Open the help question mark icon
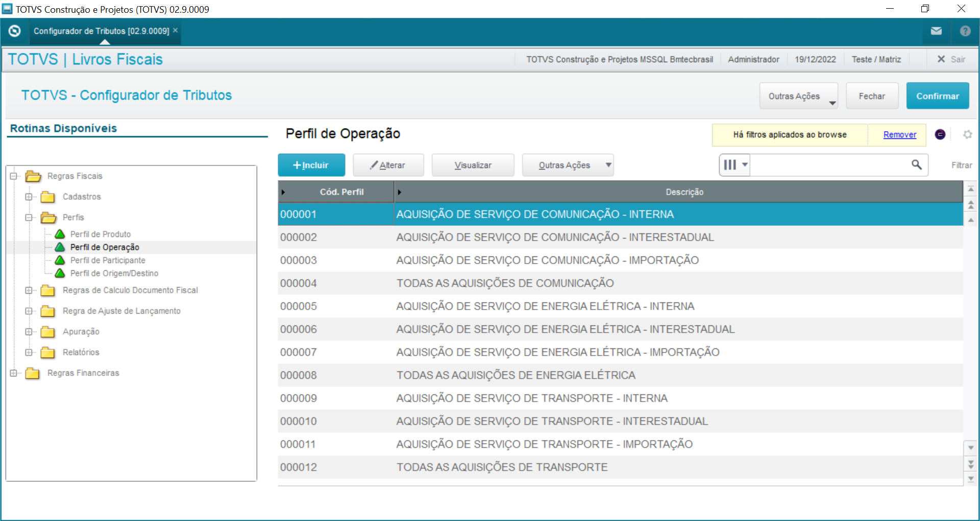 coord(965,31)
